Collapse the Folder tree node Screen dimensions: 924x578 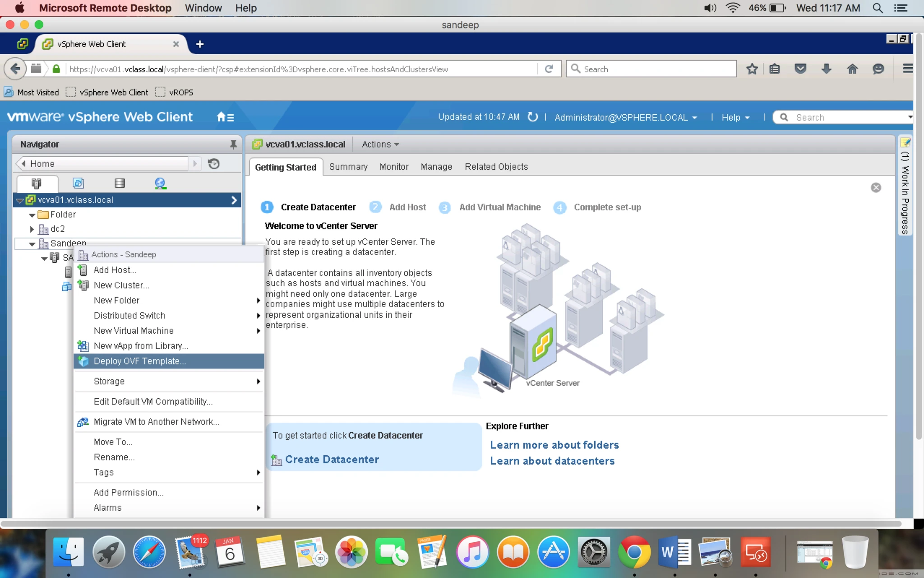click(x=32, y=215)
